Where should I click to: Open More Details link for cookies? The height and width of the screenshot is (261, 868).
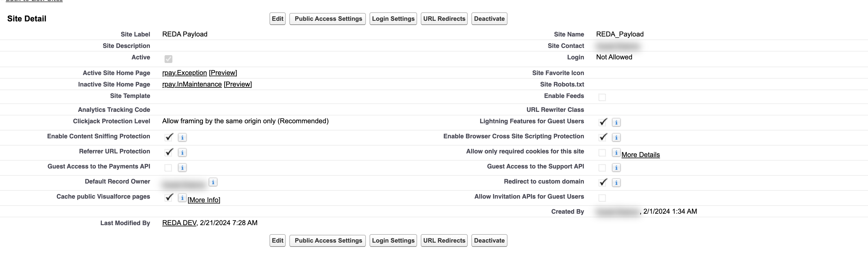pyautogui.click(x=640, y=155)
